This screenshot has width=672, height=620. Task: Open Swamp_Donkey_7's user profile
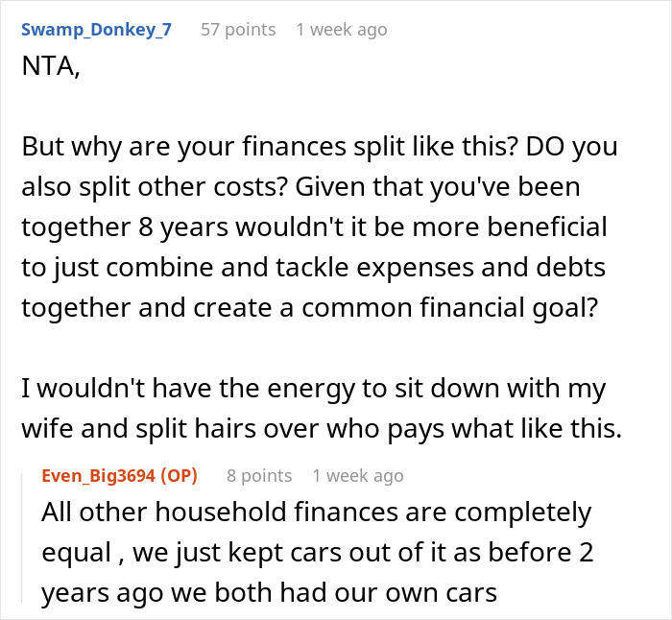point(96,30)
